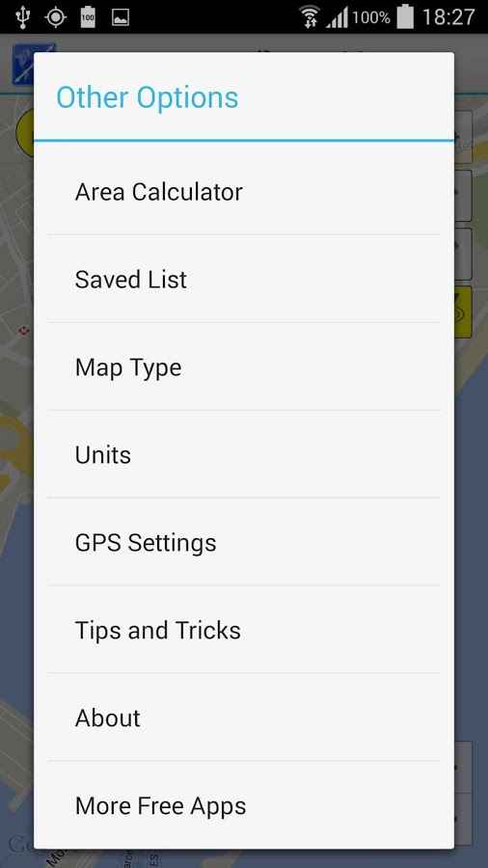Image resolution: width=488 pixels, height=868 pixels.
Task: View Tips and Tricks
Action: tap(243, 630)
